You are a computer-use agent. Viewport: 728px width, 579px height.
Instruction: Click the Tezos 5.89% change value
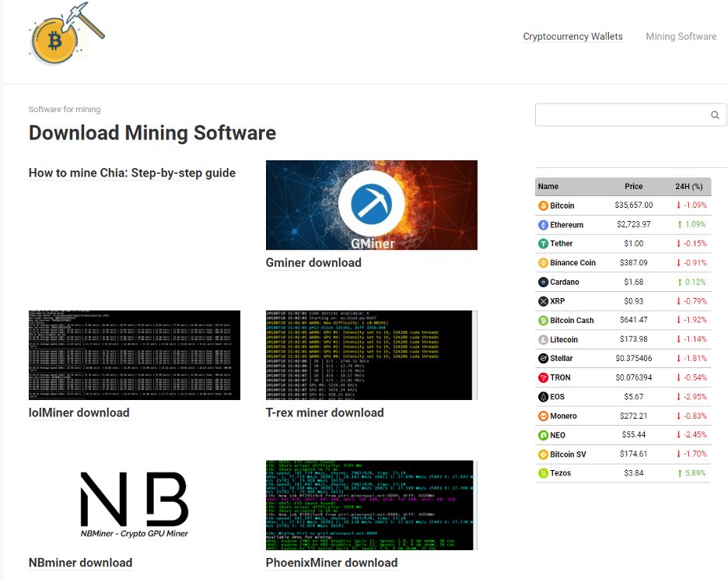click(695, 473)
